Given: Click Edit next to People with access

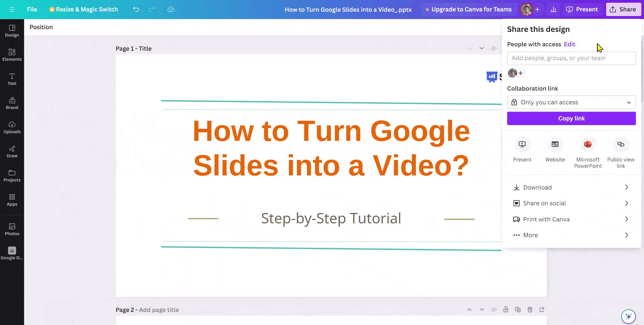Looking at the screenshot, I should 570,44.
